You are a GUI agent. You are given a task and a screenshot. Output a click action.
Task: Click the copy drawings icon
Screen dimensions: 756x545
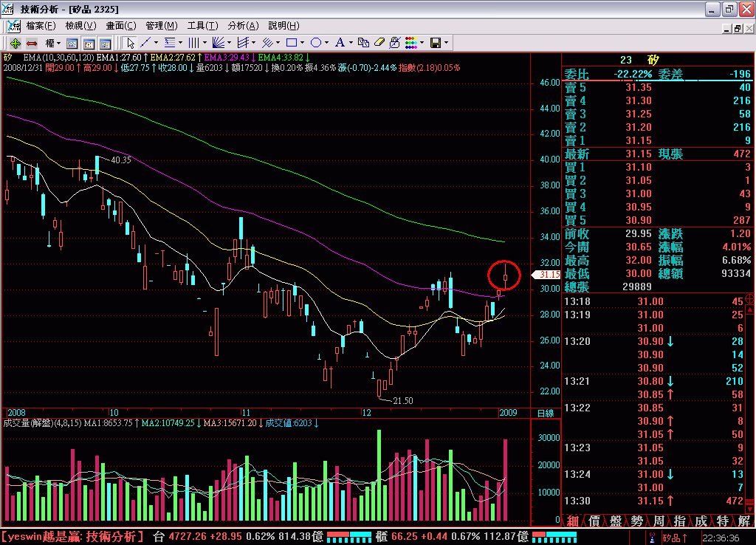363,44
